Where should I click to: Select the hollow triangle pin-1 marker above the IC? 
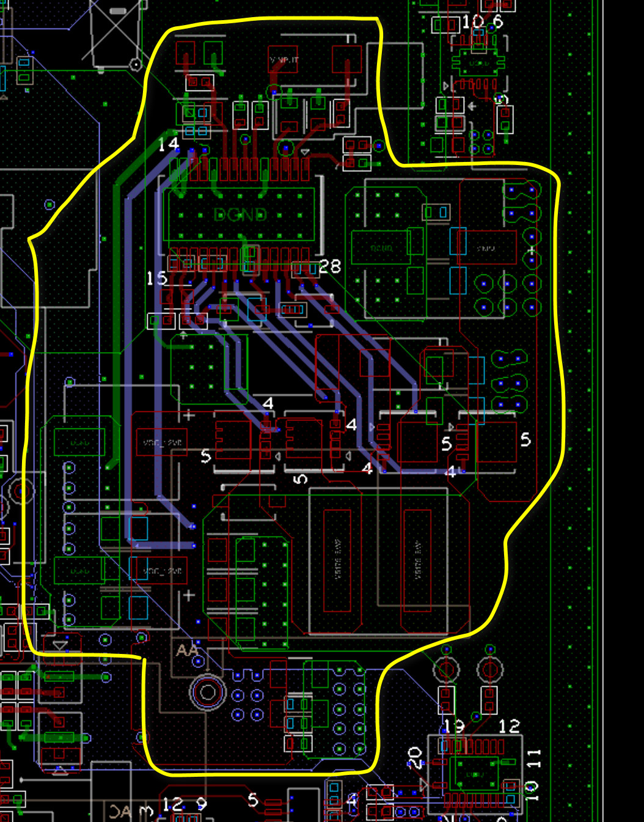coord(304,151)
